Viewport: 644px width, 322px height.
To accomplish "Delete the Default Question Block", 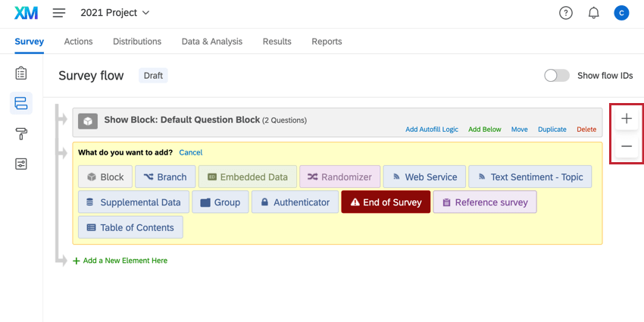I will coord(586,130).
